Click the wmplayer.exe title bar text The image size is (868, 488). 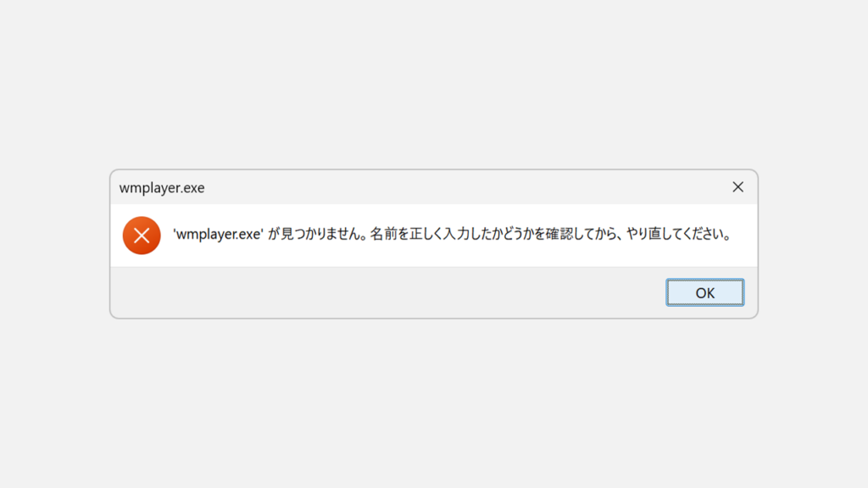(162, 187)
